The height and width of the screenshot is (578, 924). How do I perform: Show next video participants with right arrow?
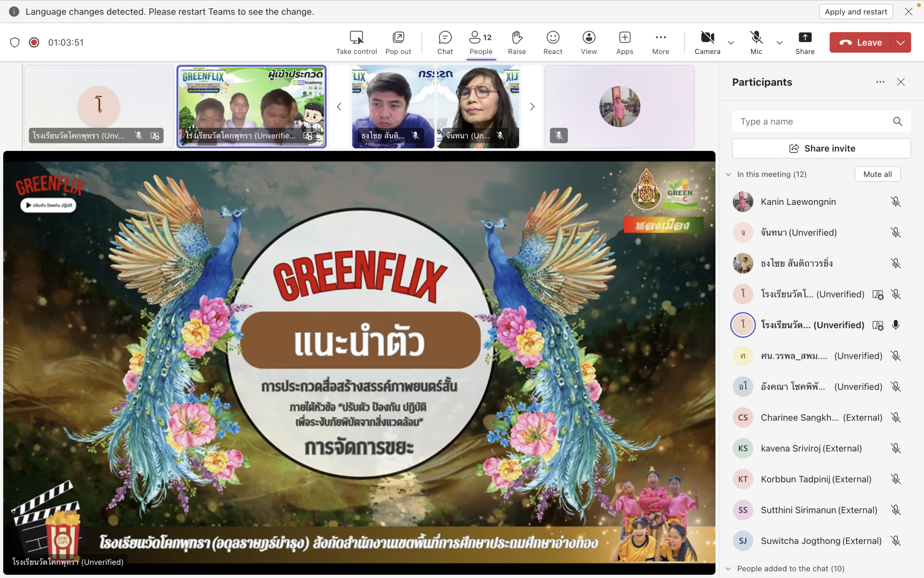point(532,107)
